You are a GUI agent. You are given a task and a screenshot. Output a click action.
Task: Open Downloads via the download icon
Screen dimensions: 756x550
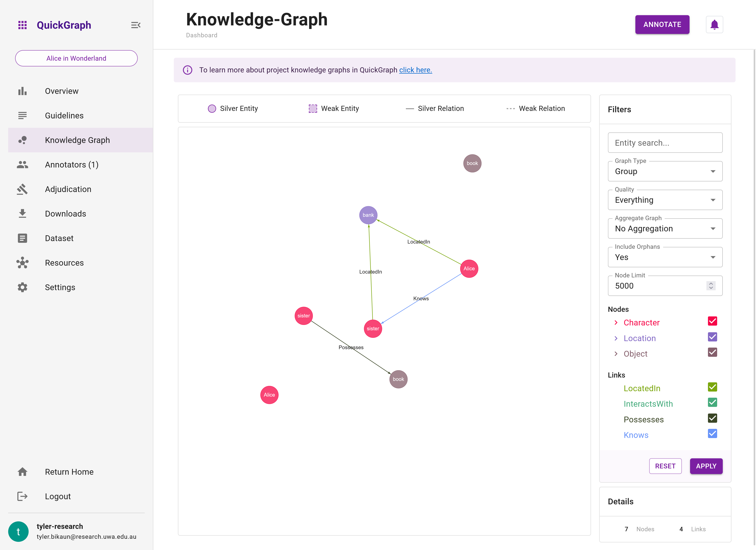pyautogui.click(x=22, y=213)
